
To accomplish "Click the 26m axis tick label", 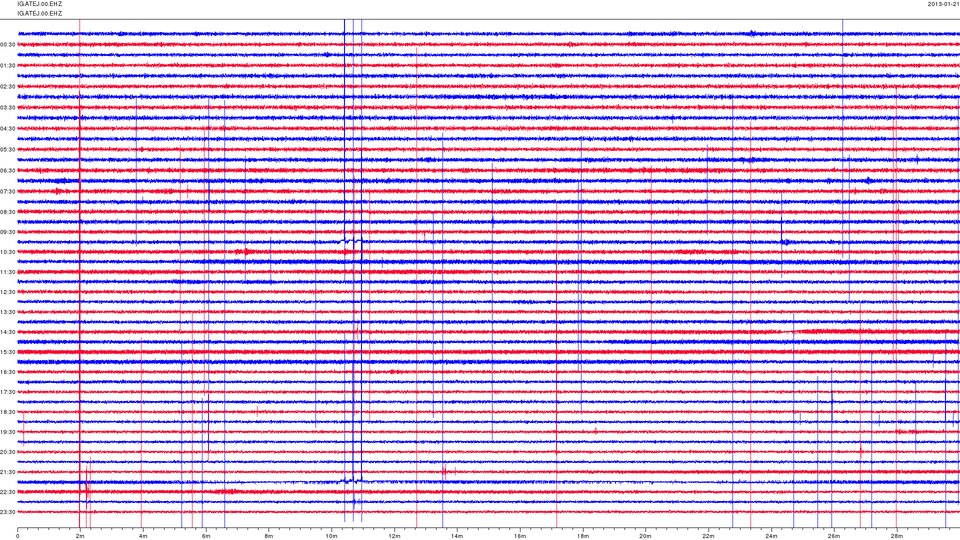I will point(834,536).
